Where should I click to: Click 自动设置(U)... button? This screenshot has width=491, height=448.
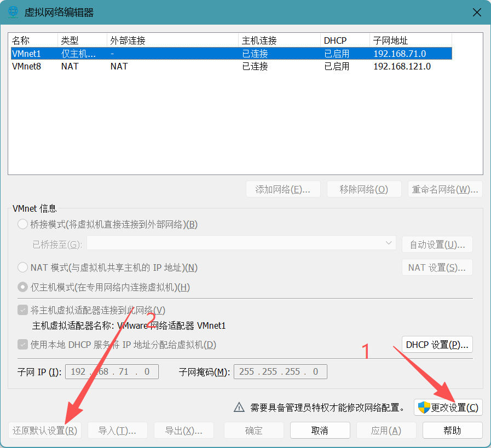437,245
